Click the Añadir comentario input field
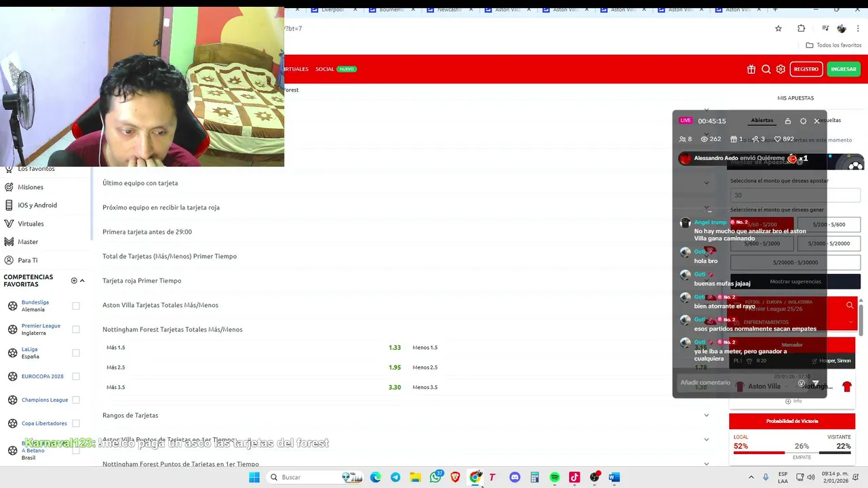Screen dimensions: 868x488 pos(736,383)
